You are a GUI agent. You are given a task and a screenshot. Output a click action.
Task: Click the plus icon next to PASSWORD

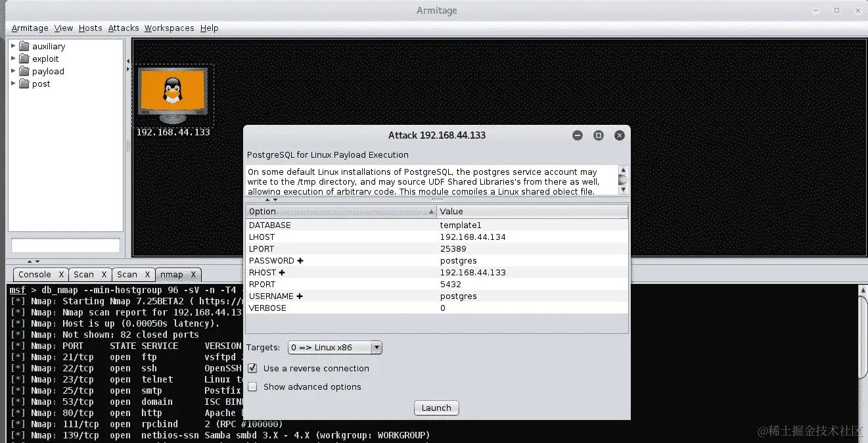(300, 261)
